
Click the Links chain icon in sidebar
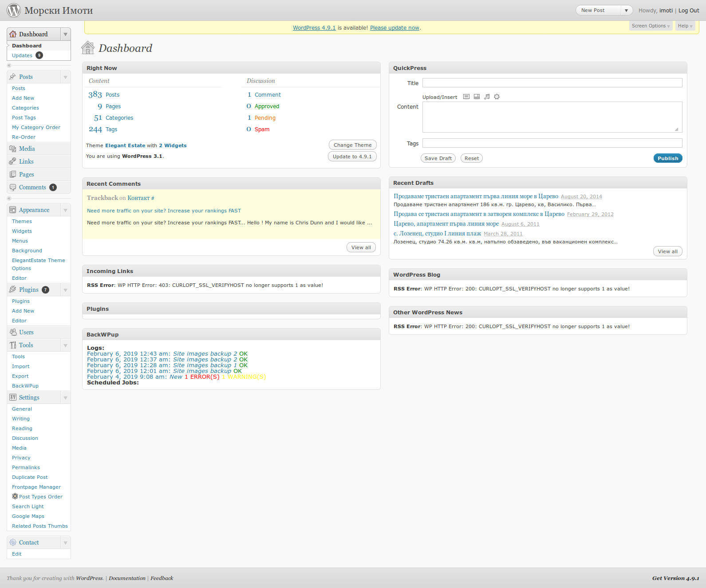pyautogui.click(x=13, y=161)
